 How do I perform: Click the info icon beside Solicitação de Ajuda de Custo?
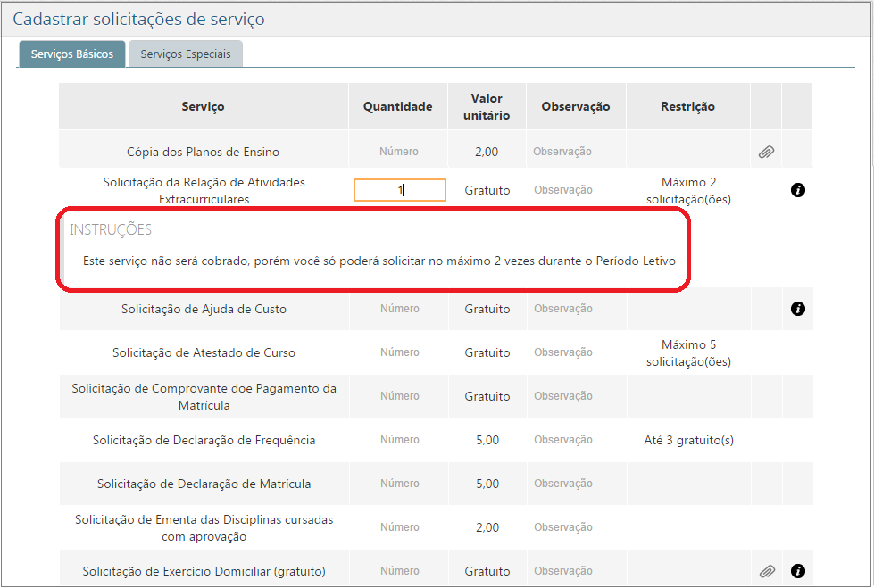[797, 308]
